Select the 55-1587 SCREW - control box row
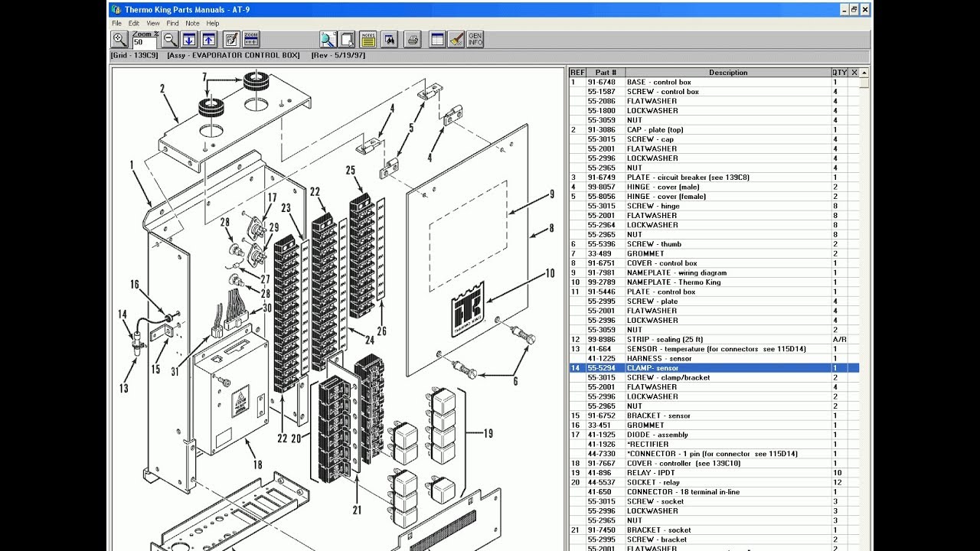The height and width of the screenshot is (551, 980). coord(714,92)
